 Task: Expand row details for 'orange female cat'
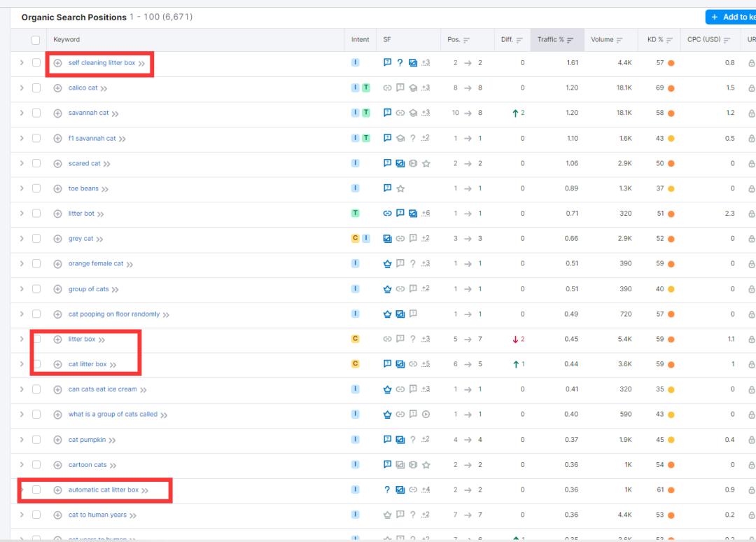(x=22, y=264)
